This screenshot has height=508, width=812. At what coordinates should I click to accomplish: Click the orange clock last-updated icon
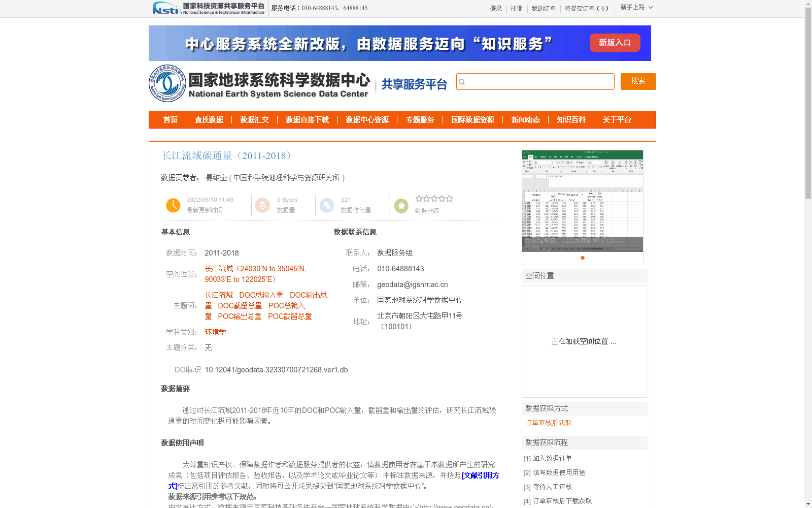coord(173,205)
